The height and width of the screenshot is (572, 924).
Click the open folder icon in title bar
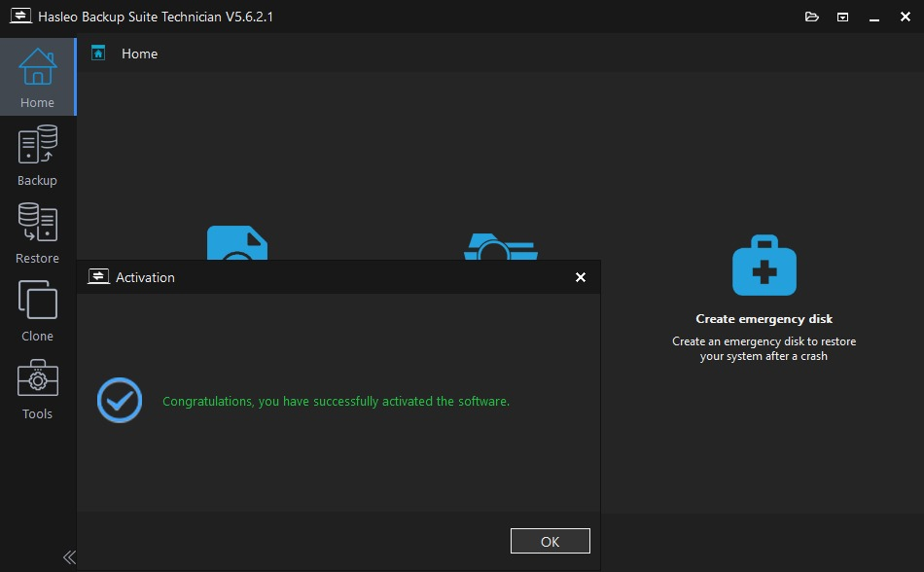click(813, 17)
